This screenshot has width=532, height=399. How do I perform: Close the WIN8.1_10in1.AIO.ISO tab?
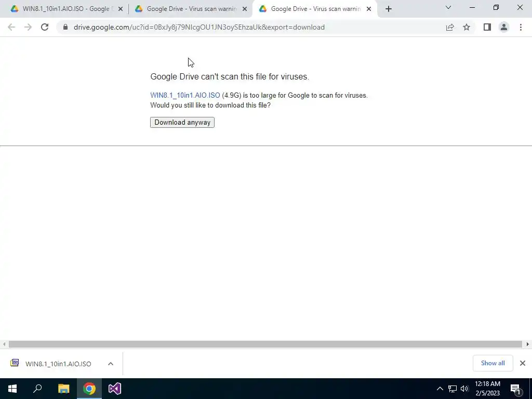(x=121, y=9)
